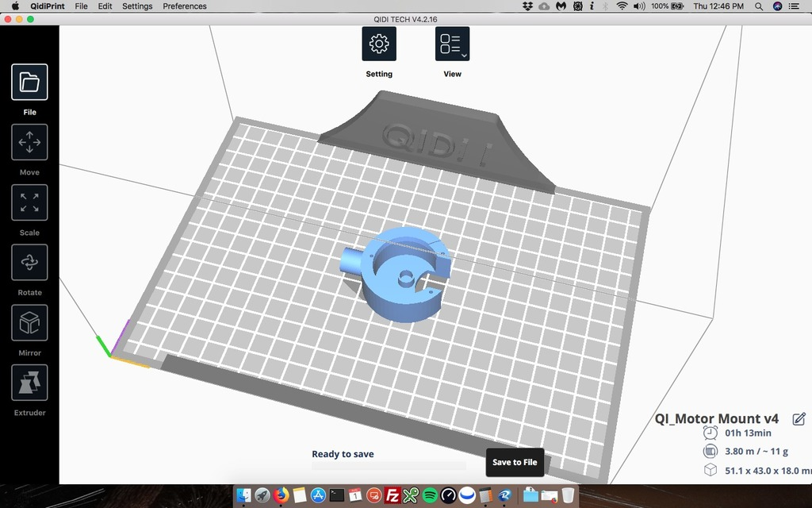Select the Mirror tool
The height and width of the screenshot is (508, 812).
(29, 322)
